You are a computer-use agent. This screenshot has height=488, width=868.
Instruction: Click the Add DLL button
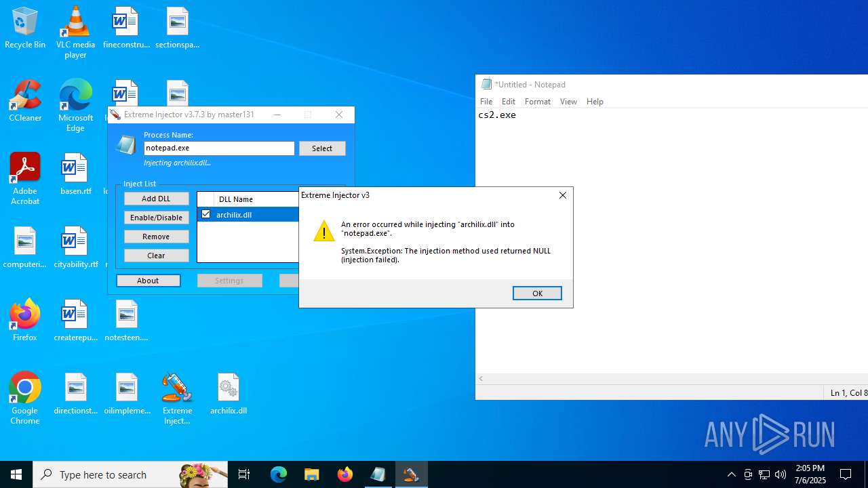pos(156,199)
